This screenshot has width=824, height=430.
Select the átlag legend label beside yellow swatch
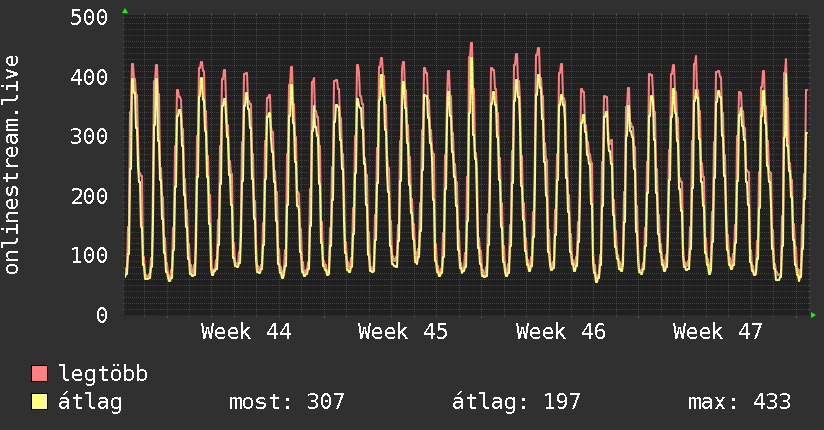pos(91,402)
